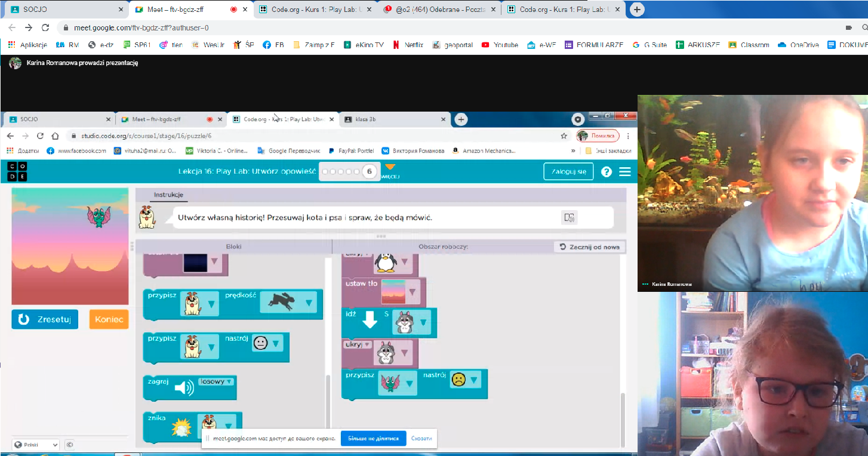Screen dimensions: 868x456
Task: Open new tab in outer browser
Action: point(638,10)
